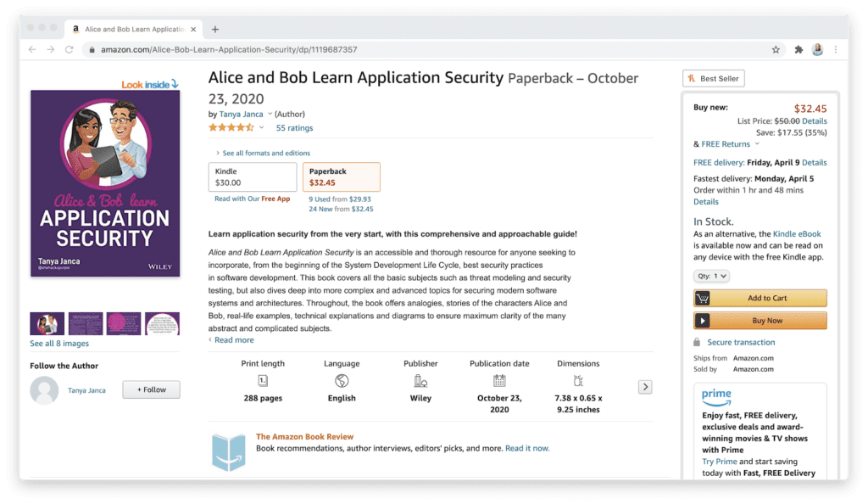Click the browser forward arrow
Screen dimensions: 868x504
tap(50, 49)
